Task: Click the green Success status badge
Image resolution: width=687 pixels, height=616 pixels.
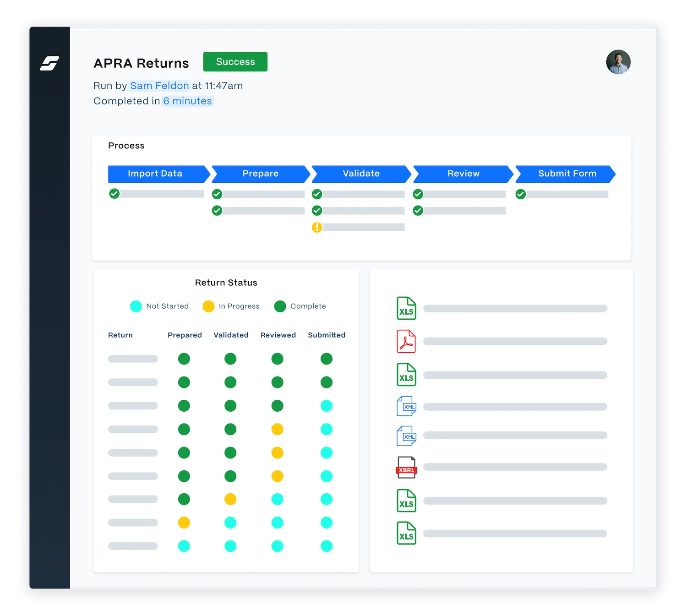Action: click(x=235, y=62)
